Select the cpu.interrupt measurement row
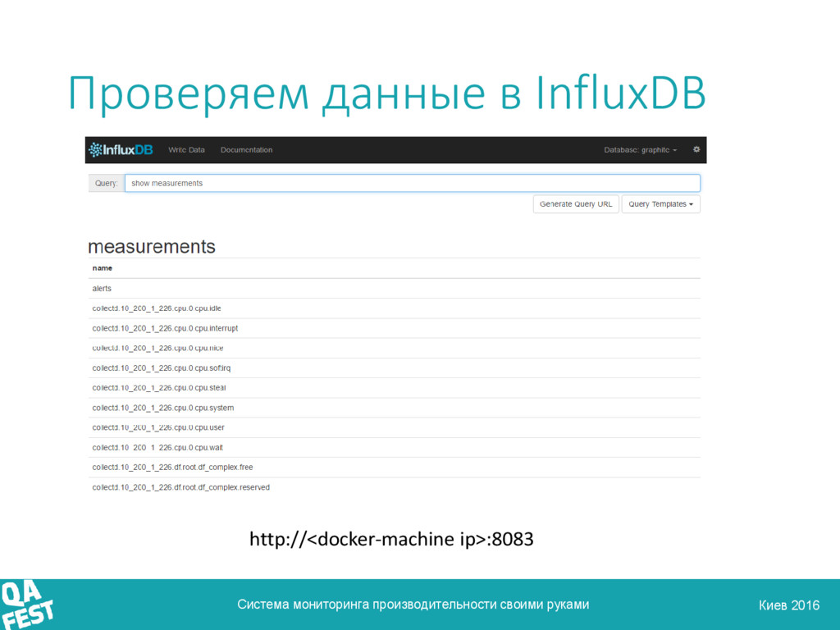 point(395,328)
